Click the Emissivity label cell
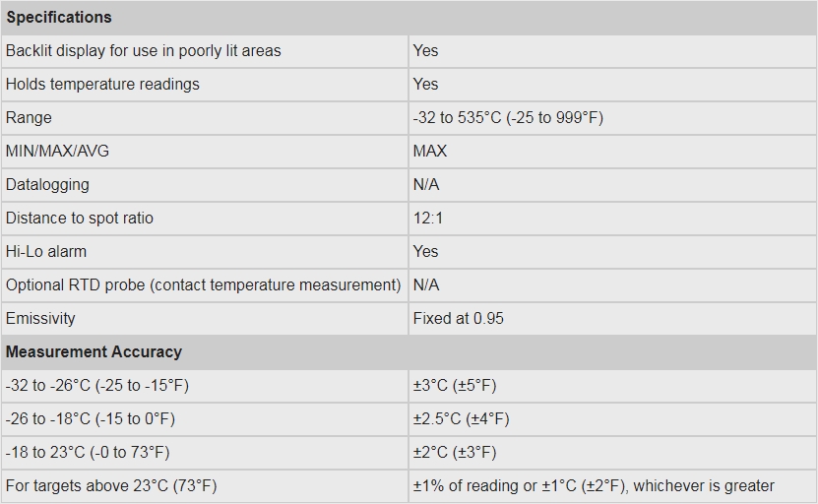 40,318
